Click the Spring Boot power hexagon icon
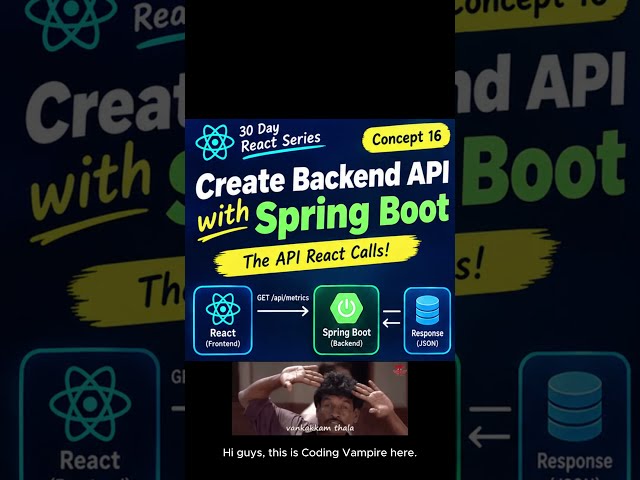The image size is (640, 480). (347, 308)
